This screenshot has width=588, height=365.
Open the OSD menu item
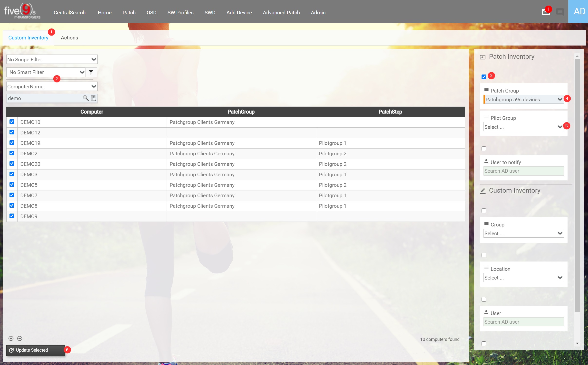click(x=152, y=13)
